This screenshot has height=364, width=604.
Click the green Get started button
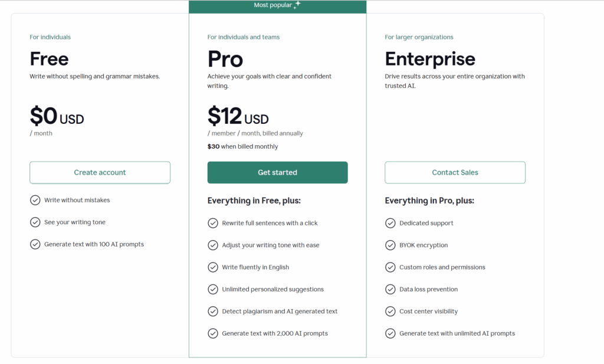pyautogui.click(x=277, y=172)
